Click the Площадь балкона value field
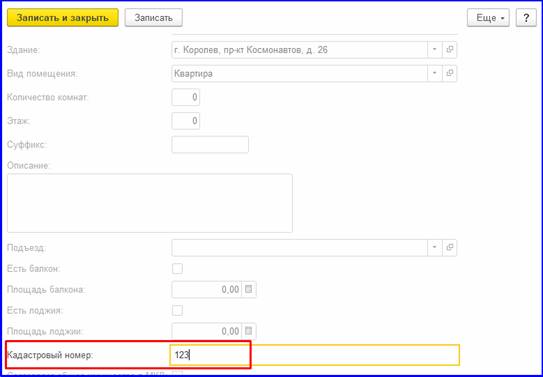The height and width of the screenshot is (377, 543). (x=207, y=289)
